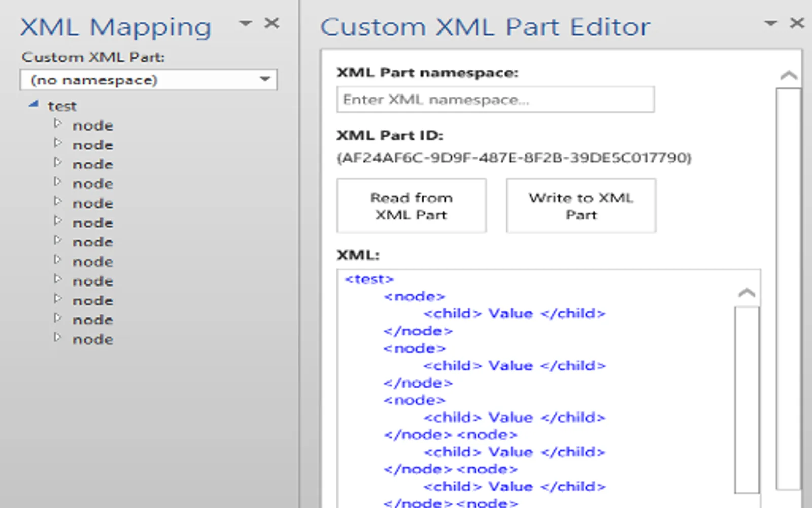Viewport: 812px width, 508px height.
Task: Open the Custom XML Part (no namespace) dropdown
Action: click(x=148, y=80)
